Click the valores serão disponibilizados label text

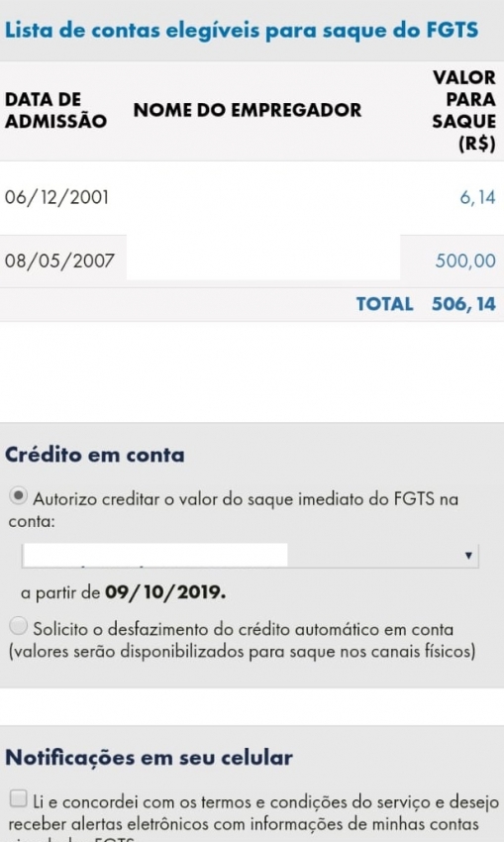[242, 652]
